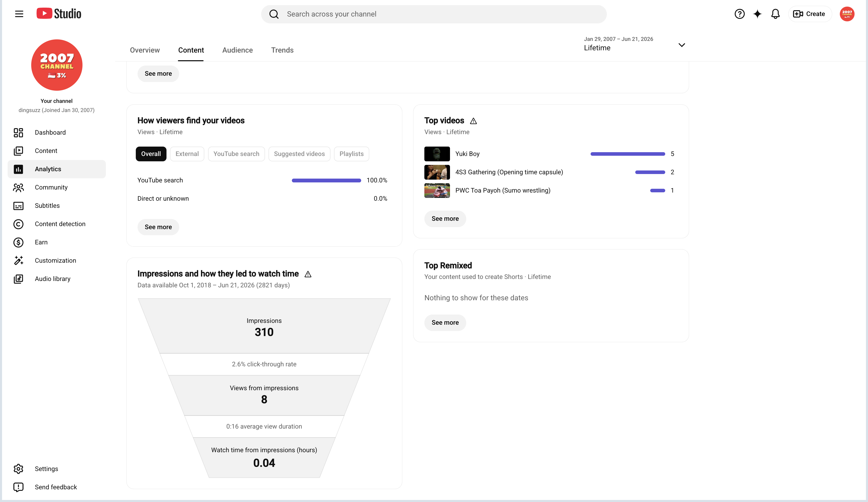Switch to the Trends tab
Image resolution: width=868 pixels, height=502 pixels.
[x=282, y=50]
